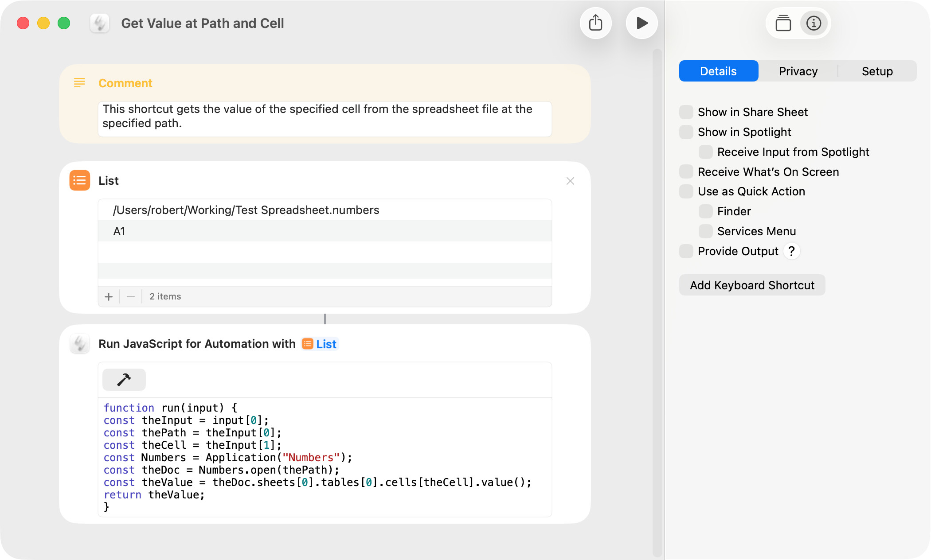Click the shortcut info details icon

[814, 23]
